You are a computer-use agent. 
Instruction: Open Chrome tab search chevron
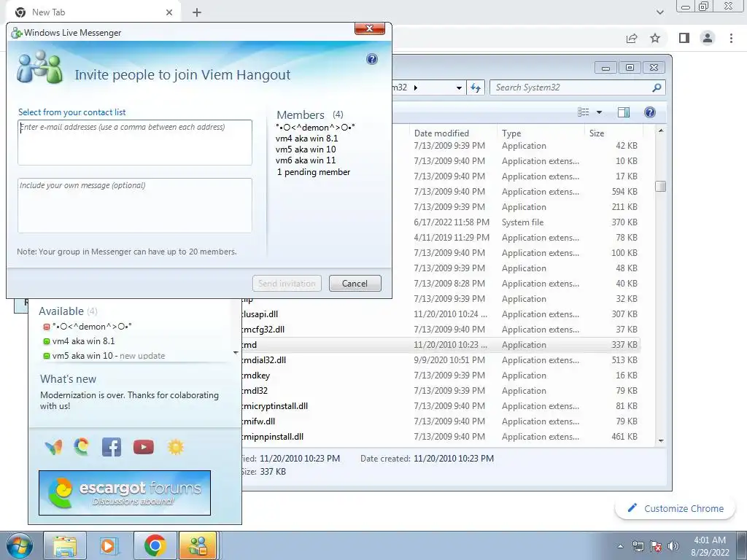pyautogui.click(x=659, y=12)
